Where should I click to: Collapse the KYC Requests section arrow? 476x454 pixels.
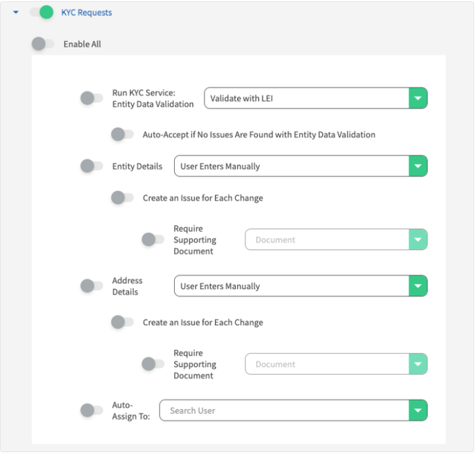[16, 13]
